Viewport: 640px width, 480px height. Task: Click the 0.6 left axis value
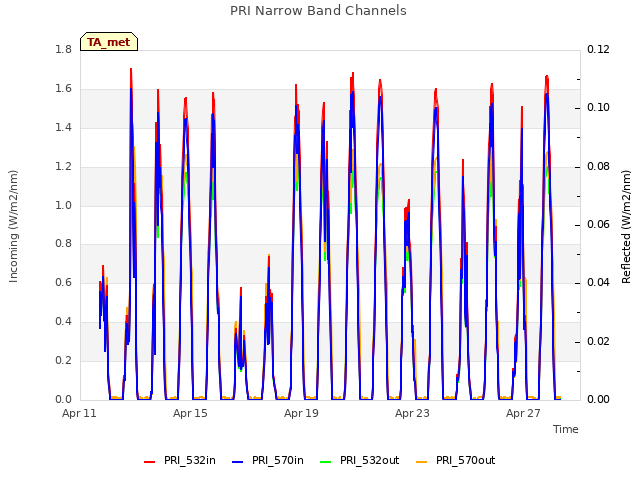point(64,282)
